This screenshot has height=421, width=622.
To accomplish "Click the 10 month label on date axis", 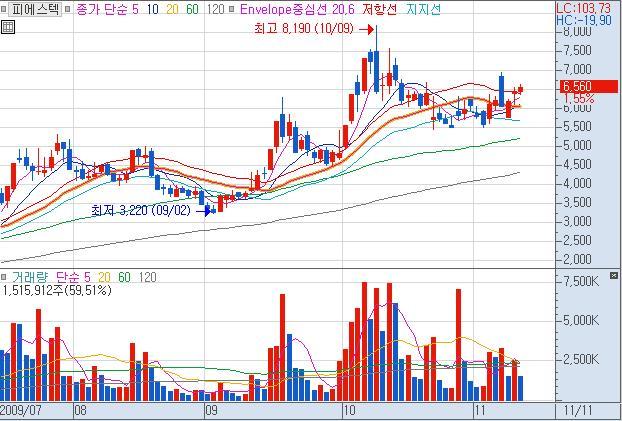I will click(x=349, y=410).
